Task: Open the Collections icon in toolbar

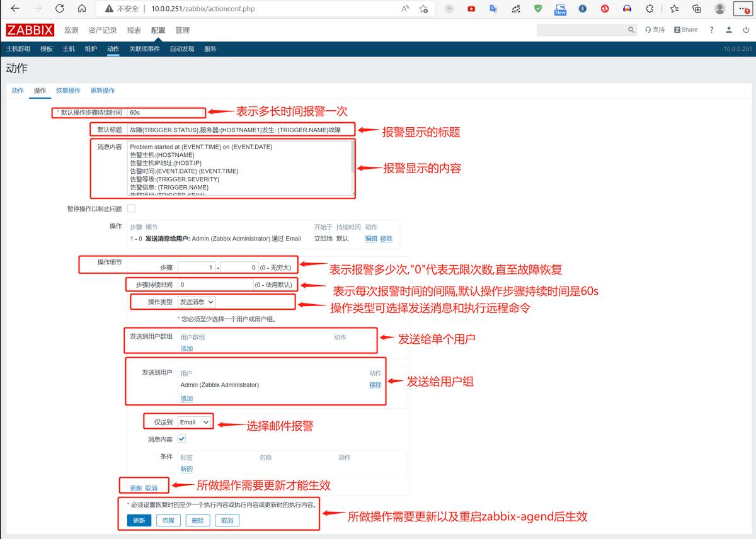Action: 696,9
